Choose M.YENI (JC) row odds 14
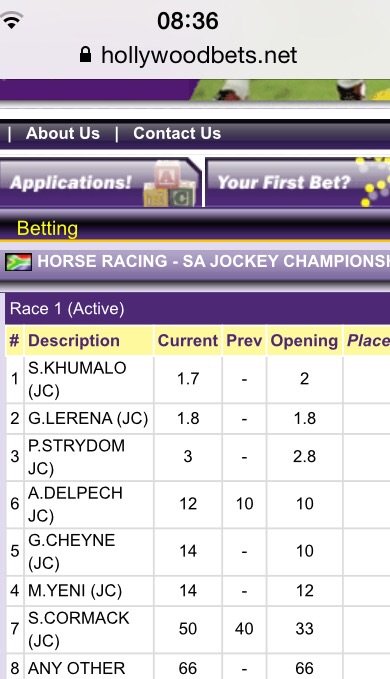Image resolution: width=390 pixels, height=679 pixels. (x=188, y=591)
